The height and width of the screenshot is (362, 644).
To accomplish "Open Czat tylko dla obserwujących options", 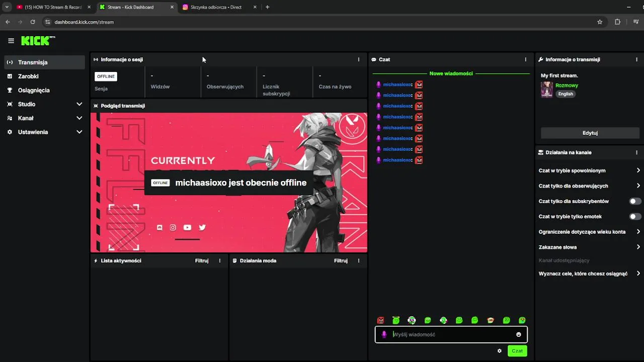I will coord(590,186).
